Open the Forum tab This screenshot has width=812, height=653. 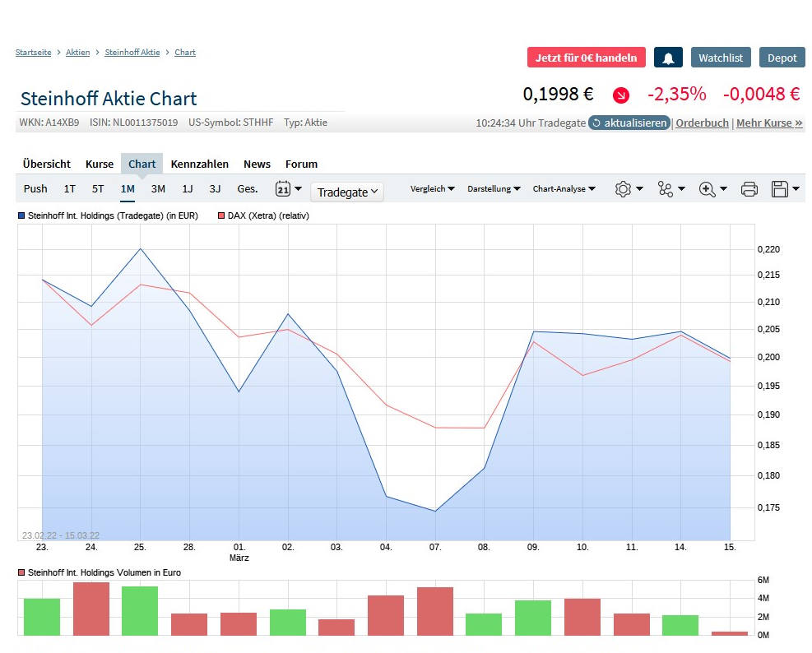301,164
